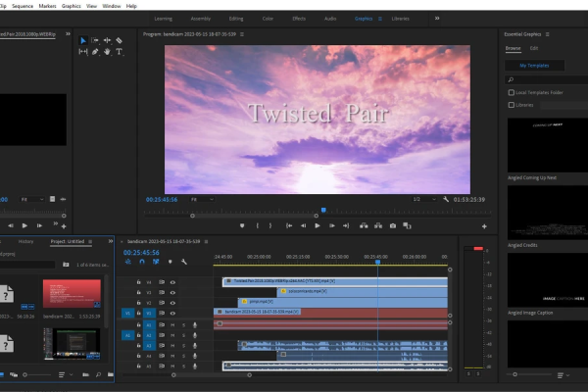Enable the Local Templates Folder checkbox
Viewport: 588px width, 392px height.
pyautogui.click(x=512, y=92)
